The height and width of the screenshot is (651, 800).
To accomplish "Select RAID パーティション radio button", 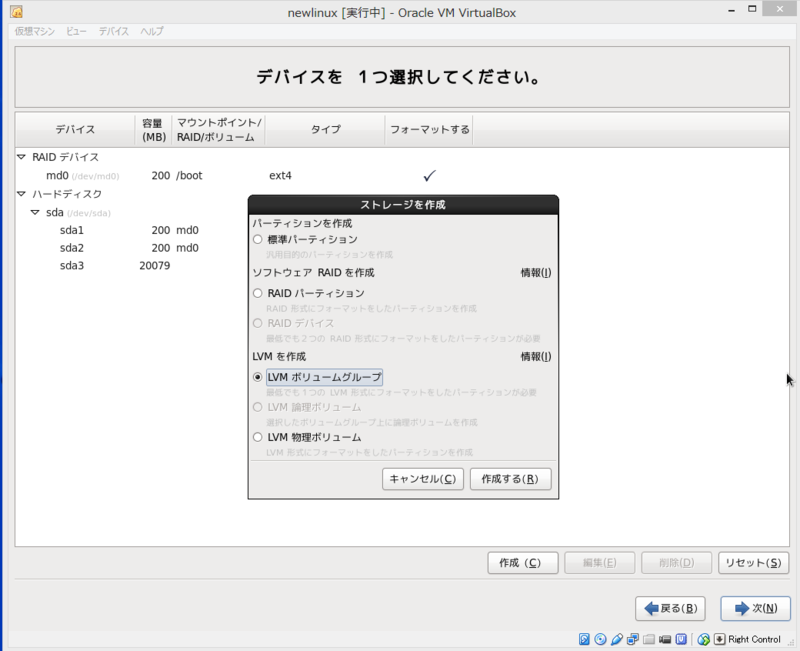I will 258,293.
